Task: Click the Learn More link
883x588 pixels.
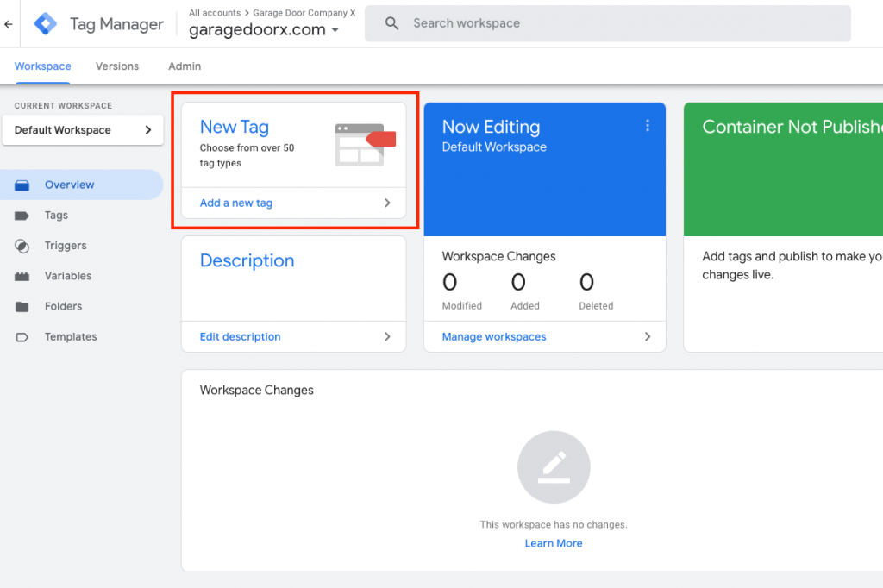Action: click(554, 543)
